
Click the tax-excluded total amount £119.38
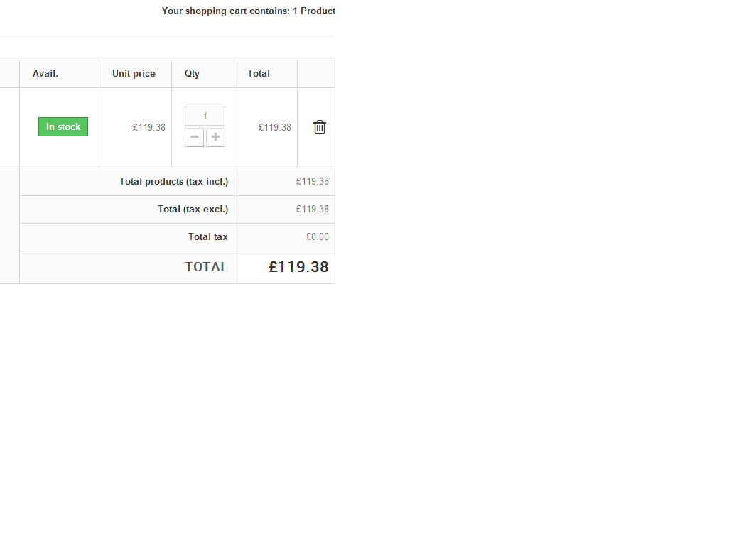tap(312, 209)
